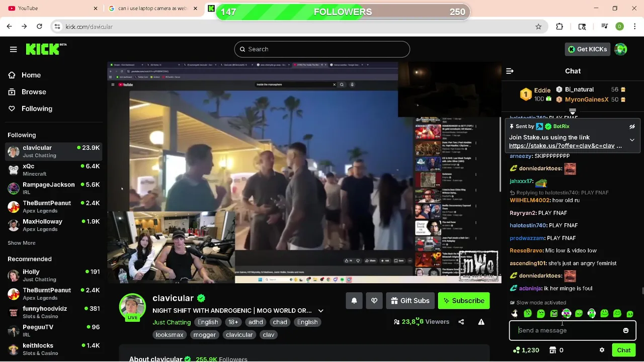The image size is (644, 362).
Task: Toggle stream notifications bell
Action: tap(354, 301)
